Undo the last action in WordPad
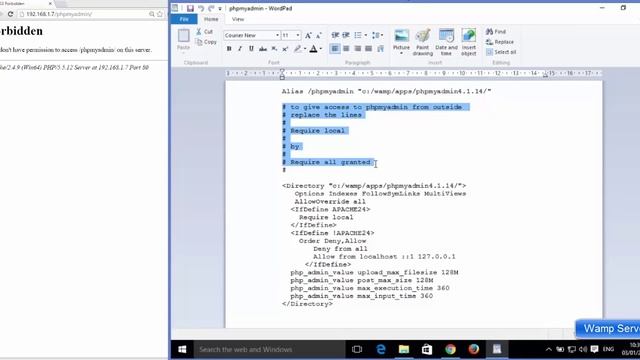This screenshot has height=360, width=640. tap(201, 8)
